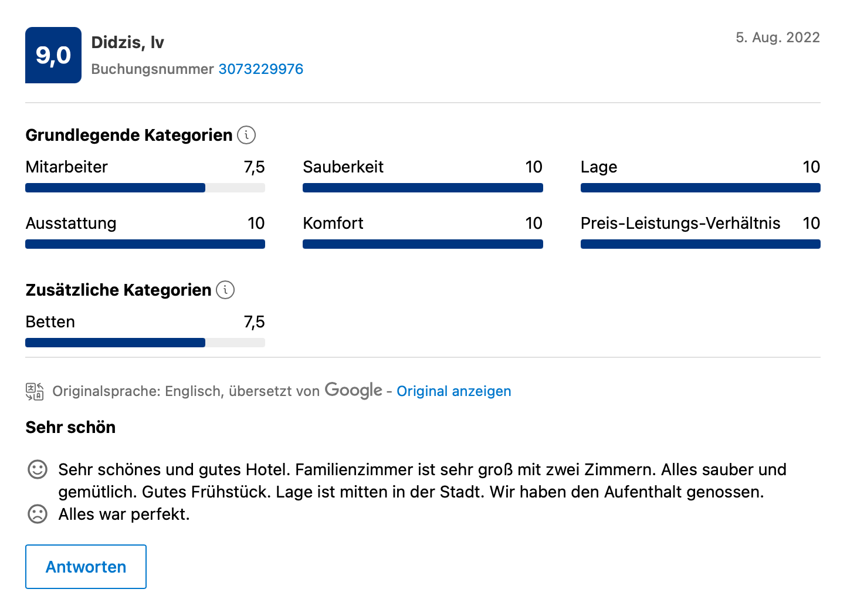
Task: Click the Lage rating bar
Action: click(700, 188)
